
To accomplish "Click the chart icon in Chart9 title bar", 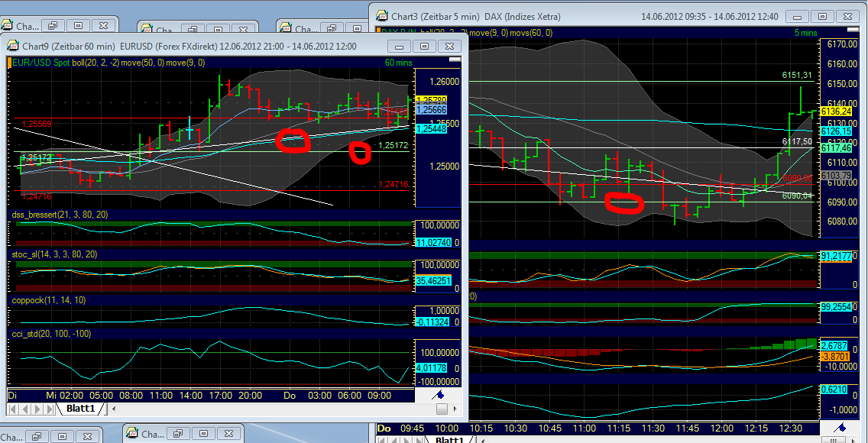I will pos(11,46).
